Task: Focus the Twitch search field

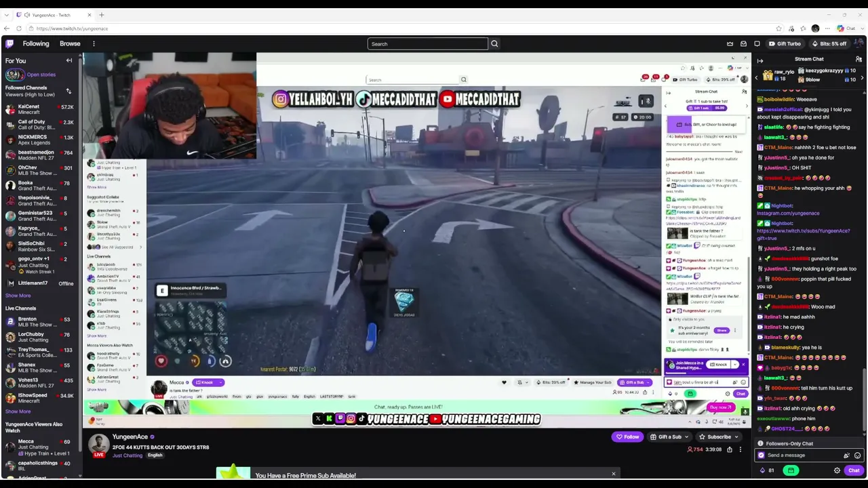Action: [x=428, y=44]
